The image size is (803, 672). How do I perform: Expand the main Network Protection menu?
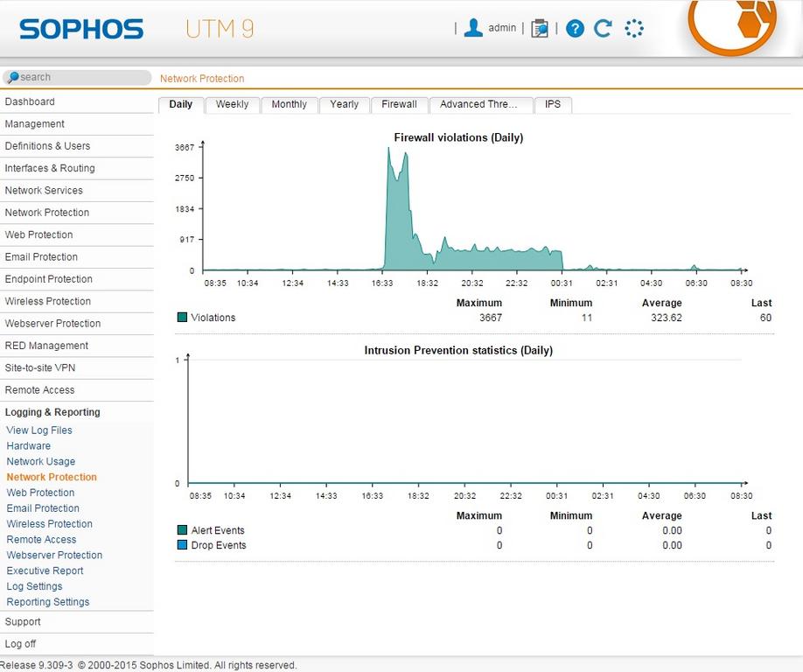coord(77,213)
